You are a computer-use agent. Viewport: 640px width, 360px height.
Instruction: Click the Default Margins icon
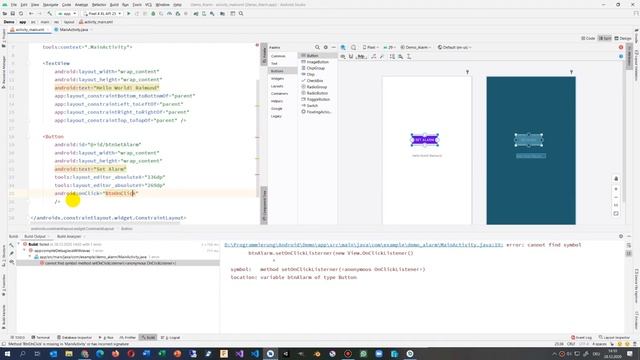pyautogui.click(x=362, y=57)
